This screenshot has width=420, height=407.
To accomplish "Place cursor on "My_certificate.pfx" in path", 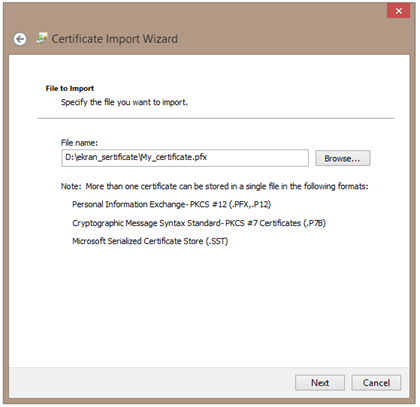I will 174,157.
